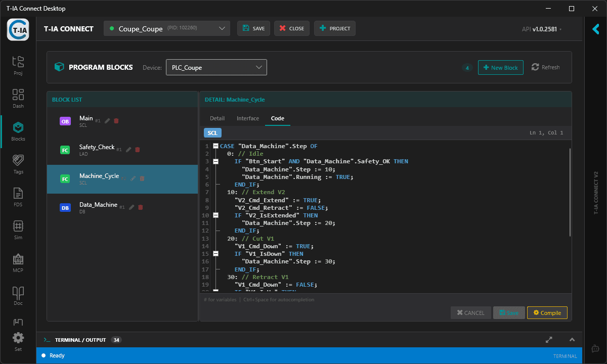Create a block with New Block
The width and height of the screenshot is (607, 364).
click(500, 67)
